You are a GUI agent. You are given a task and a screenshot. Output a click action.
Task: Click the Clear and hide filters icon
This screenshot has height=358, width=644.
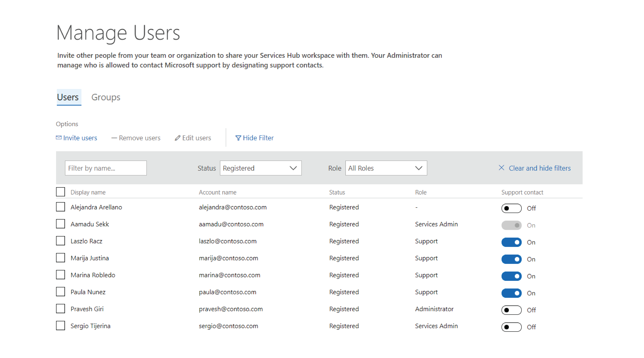tap(500, 168)
